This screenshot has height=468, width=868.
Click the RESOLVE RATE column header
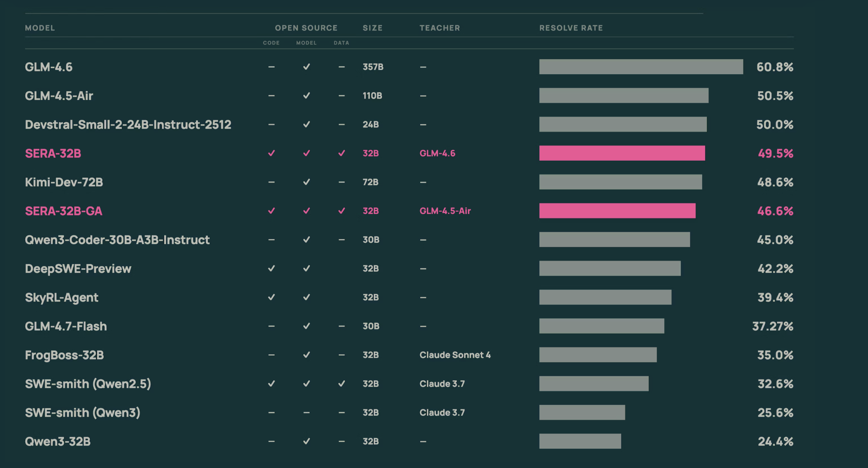571,28
